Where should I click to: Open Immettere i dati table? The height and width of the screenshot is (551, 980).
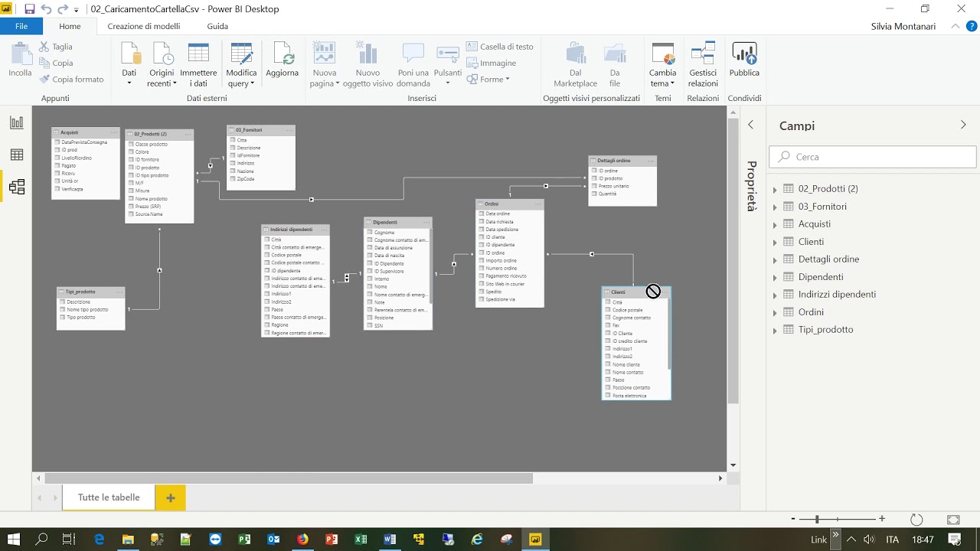tap(198, 64)
